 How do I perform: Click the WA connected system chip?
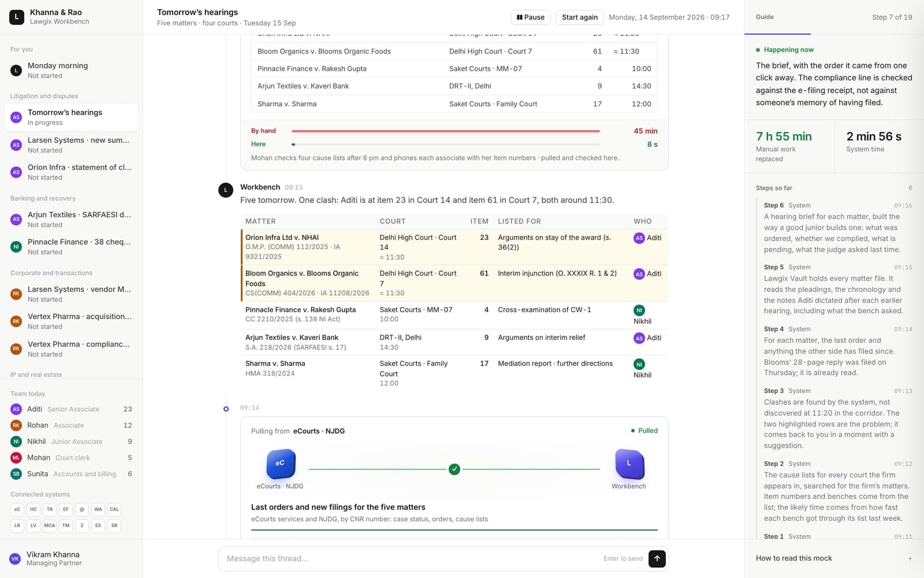98,509
